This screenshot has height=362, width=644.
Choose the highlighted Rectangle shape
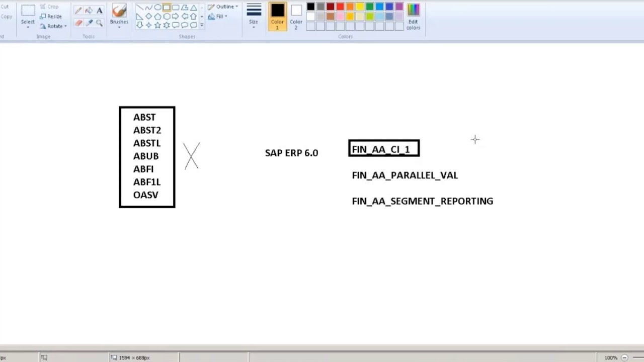coord(167,8)
